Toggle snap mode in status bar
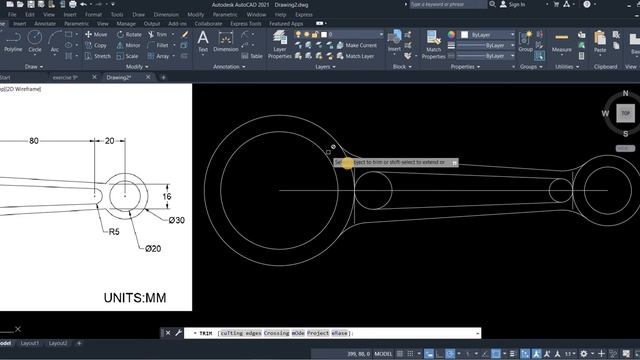Viewport: 640px width, 360px height. 410,353
